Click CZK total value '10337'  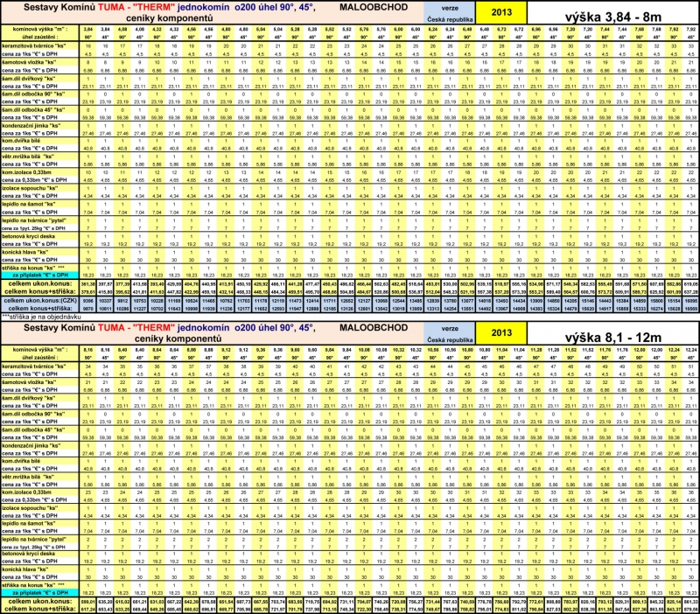(105, 301)
